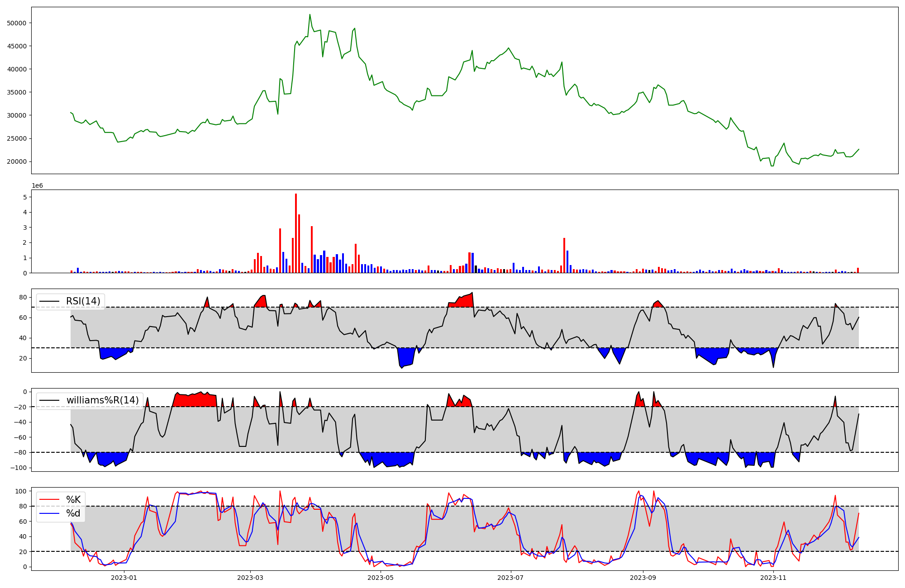Image resolution: width=905 pixels, height=588 pixels.
Task: Click the 2023-09 x-axis date label
Action: coord(643,578)
